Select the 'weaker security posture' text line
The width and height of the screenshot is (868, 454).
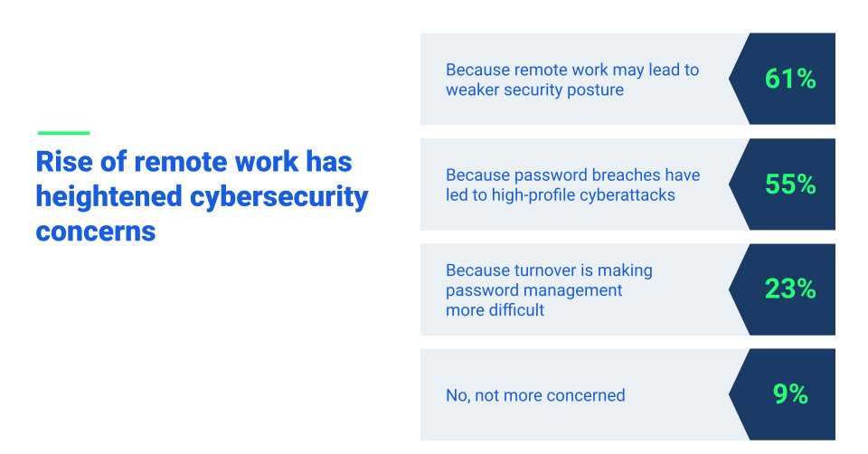point(534,90)
